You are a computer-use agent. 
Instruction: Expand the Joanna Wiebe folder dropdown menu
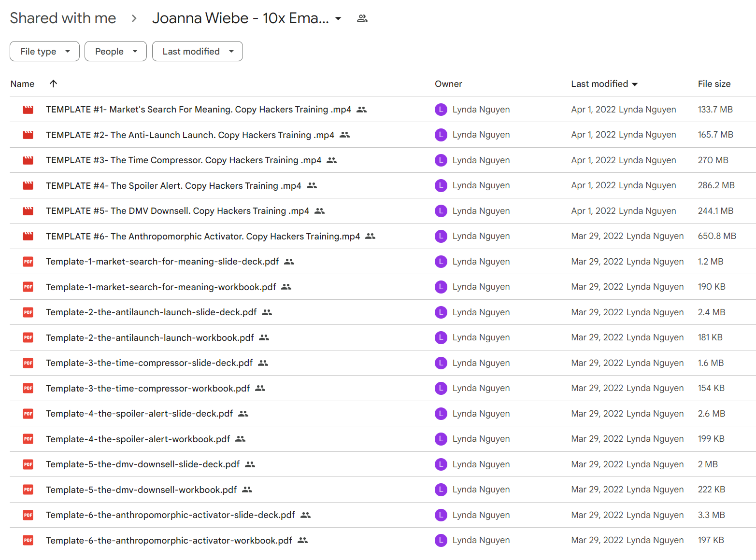(338, 19)
